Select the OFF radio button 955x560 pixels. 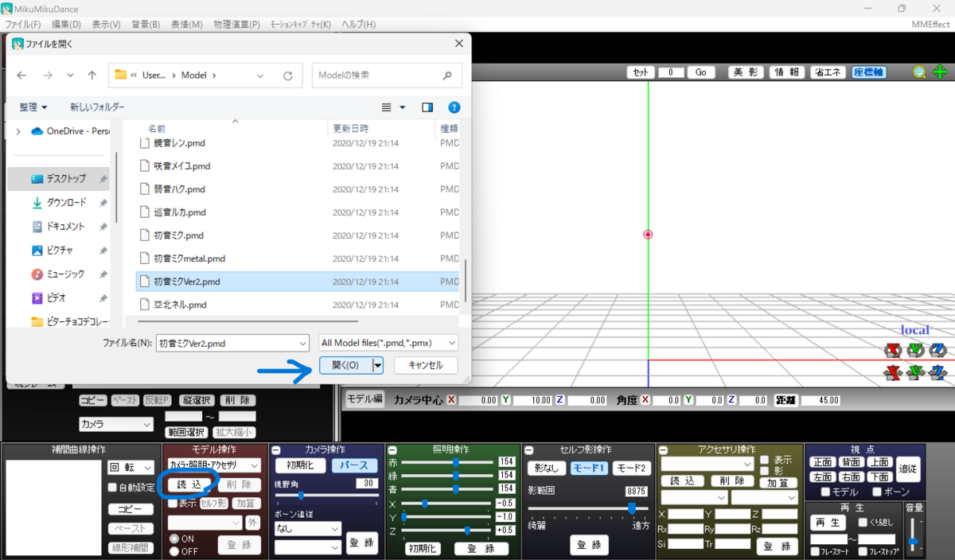coord(173,551)
